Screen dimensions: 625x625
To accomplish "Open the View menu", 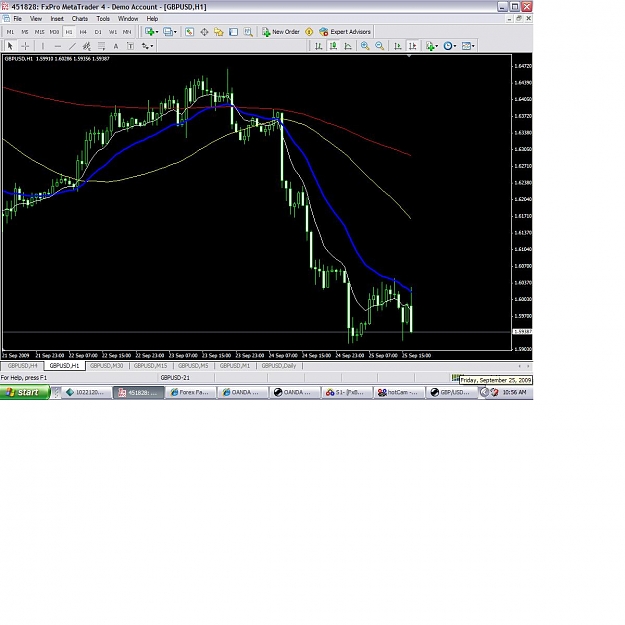I will click(x=36, y=19).
